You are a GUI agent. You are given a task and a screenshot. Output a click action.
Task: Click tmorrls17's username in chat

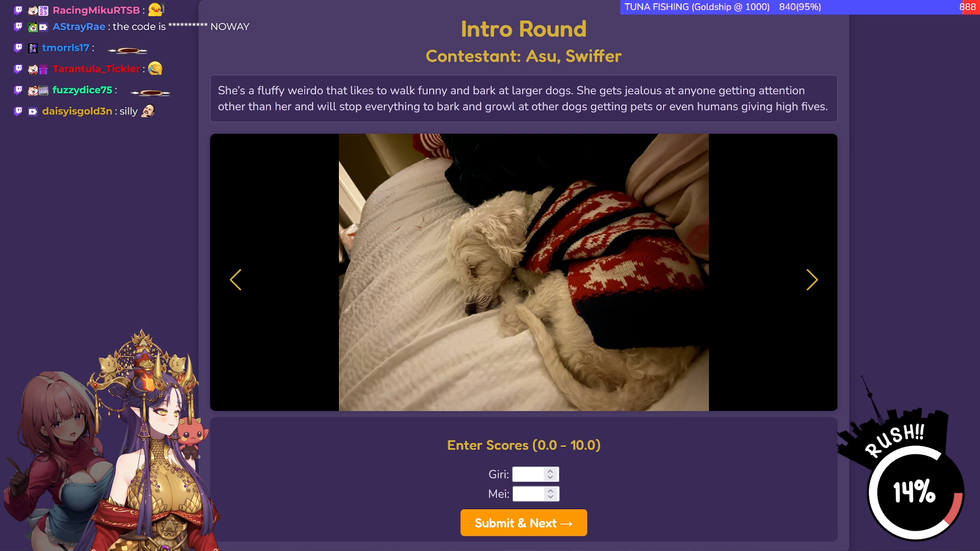(65, 48)
